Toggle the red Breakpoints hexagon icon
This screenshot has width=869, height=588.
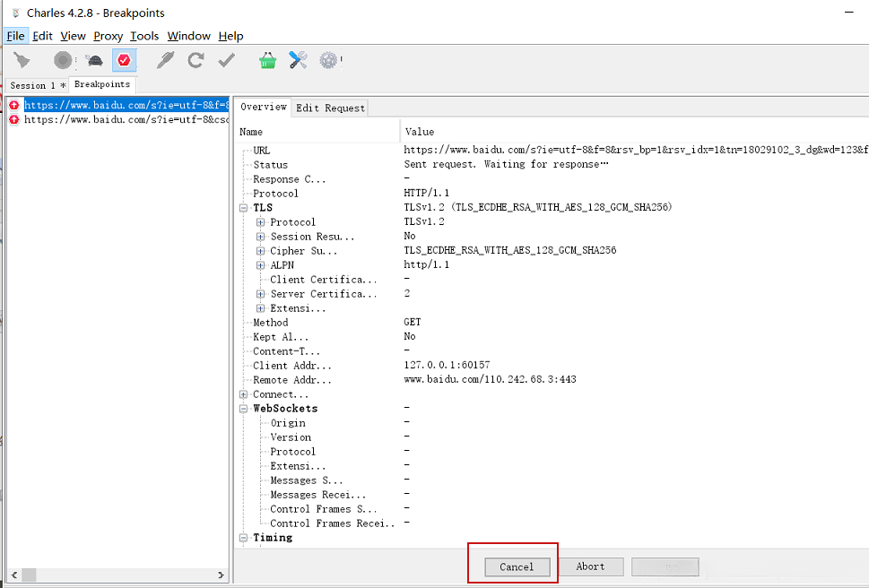(124, 60)
